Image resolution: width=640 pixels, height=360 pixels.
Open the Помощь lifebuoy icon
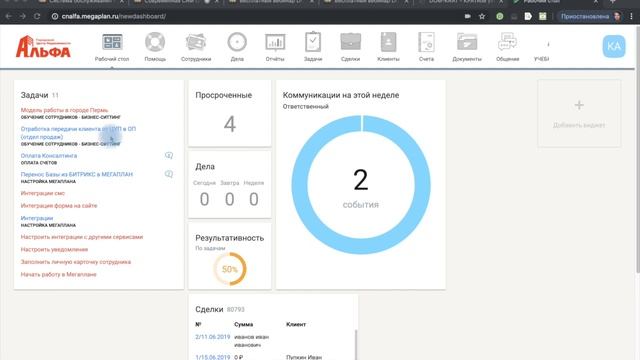coord(155,42)
